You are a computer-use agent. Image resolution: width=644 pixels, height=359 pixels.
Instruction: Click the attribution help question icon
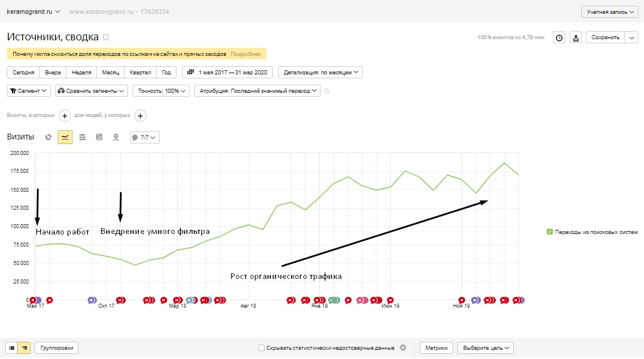326,91
